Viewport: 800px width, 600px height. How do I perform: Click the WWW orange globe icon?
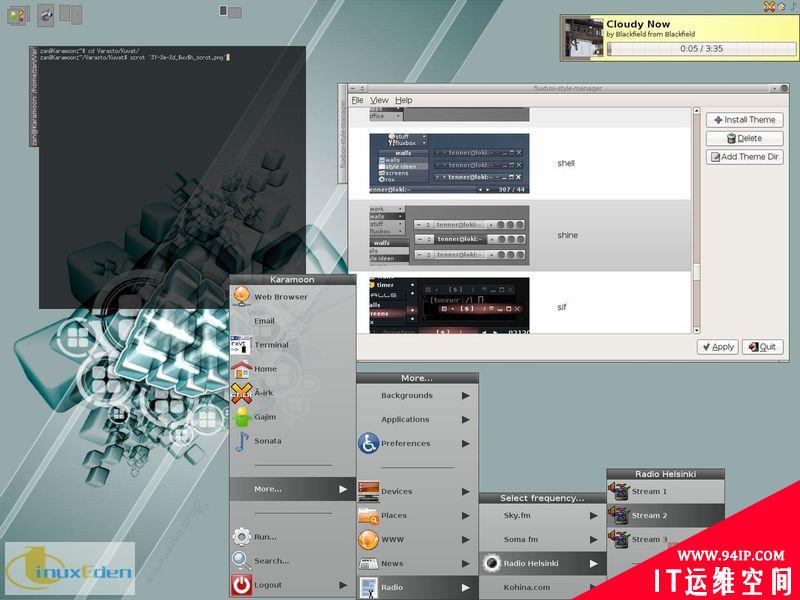coord(368,539)
